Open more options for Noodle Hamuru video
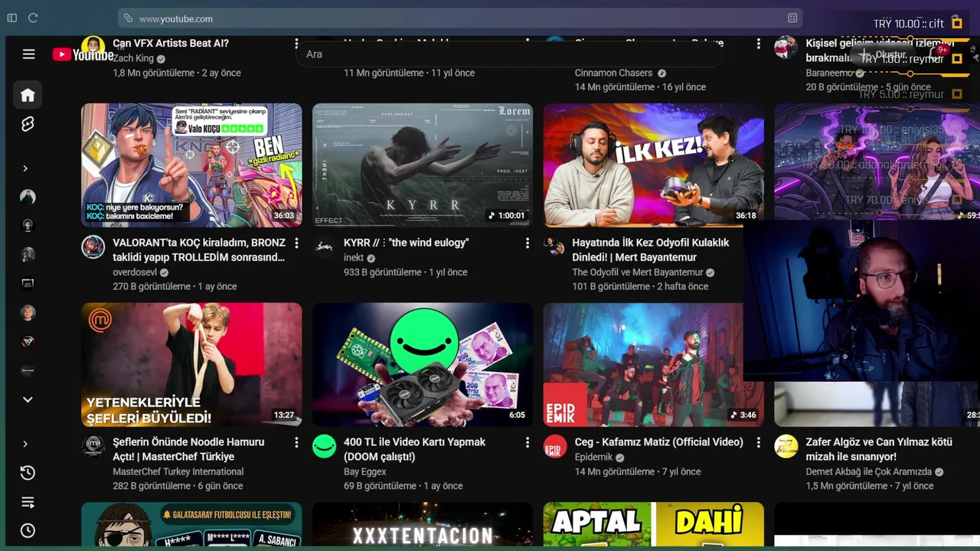980x551 pixels. (296, 442)
